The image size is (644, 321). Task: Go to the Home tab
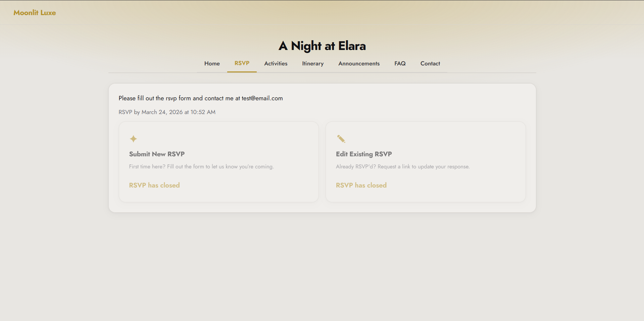click(212, 63)
